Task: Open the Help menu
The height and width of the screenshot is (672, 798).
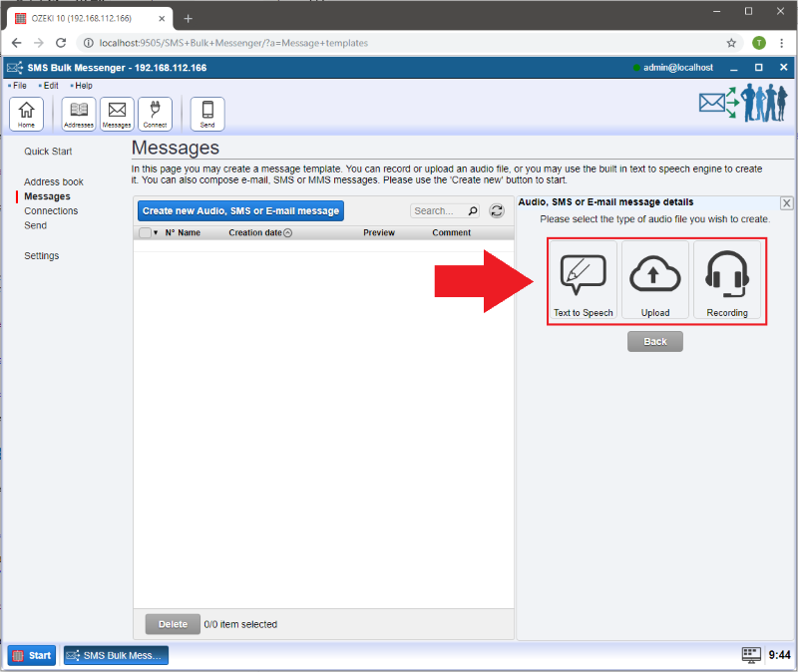Action: pos(83,86)
